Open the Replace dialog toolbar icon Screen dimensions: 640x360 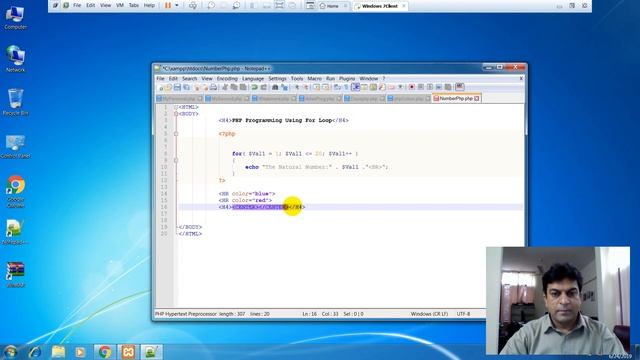[x=285, y=87]
